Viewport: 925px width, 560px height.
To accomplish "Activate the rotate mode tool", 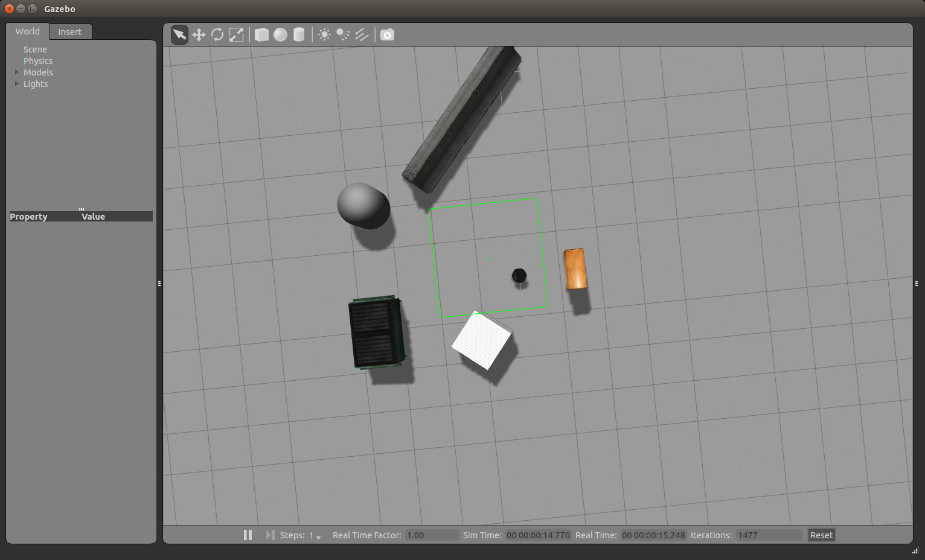I will [217, 34].
